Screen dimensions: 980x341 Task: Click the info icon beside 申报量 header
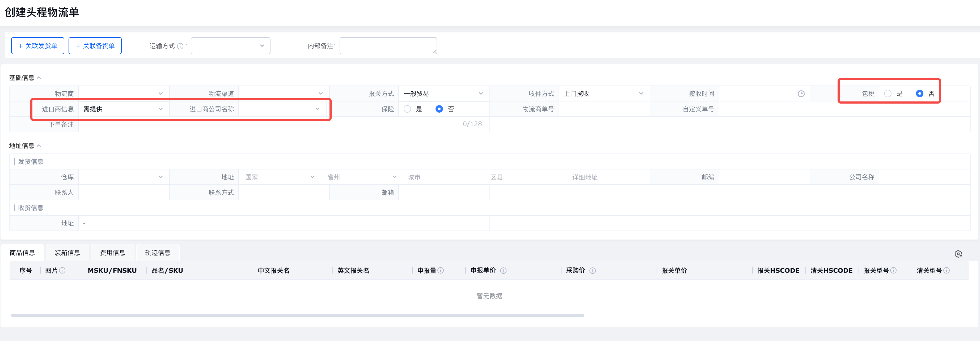(x=441, y=270)
